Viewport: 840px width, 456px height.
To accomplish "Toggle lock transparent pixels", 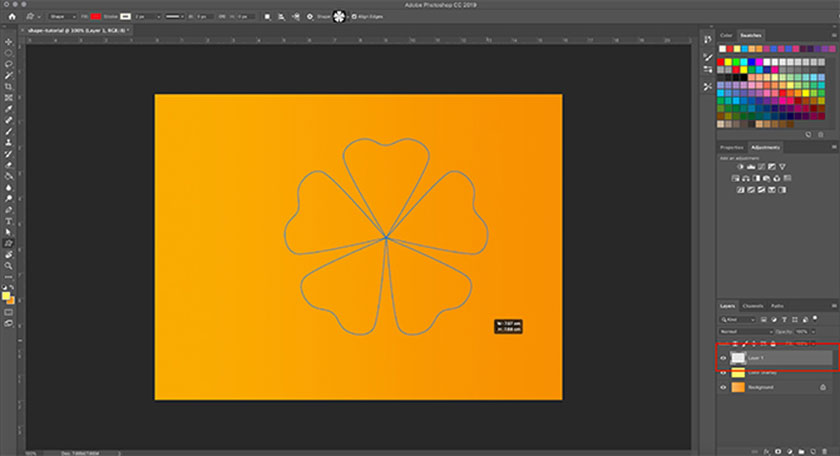I will 735,343.
